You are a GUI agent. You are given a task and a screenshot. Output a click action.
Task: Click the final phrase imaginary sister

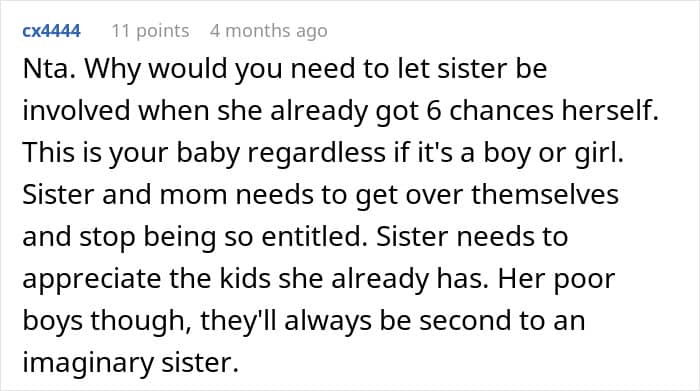pos(131,363)
